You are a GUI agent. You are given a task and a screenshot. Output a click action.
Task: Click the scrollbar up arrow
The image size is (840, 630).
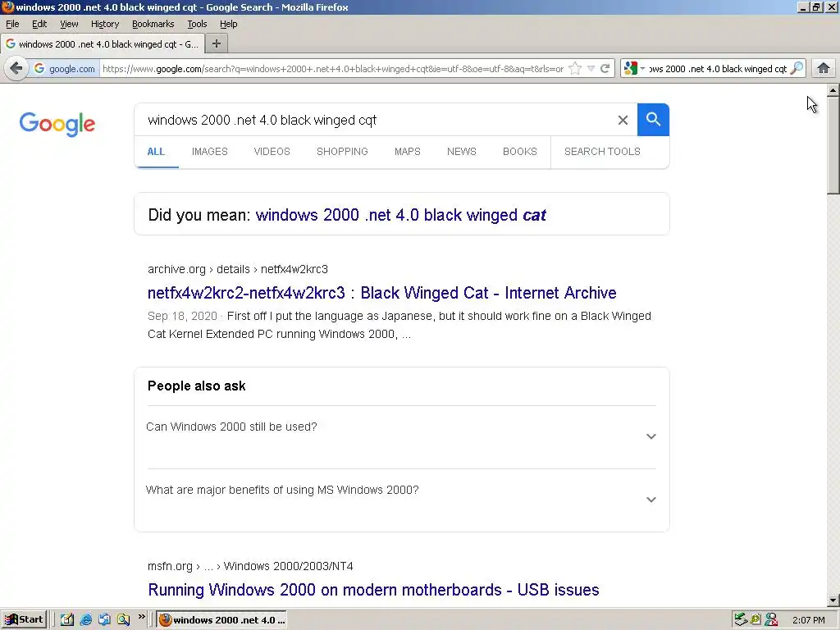pos(833,90)
